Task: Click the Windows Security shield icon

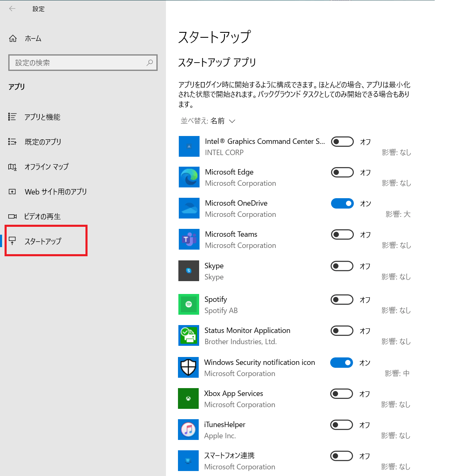Action: tap(189, 367)
